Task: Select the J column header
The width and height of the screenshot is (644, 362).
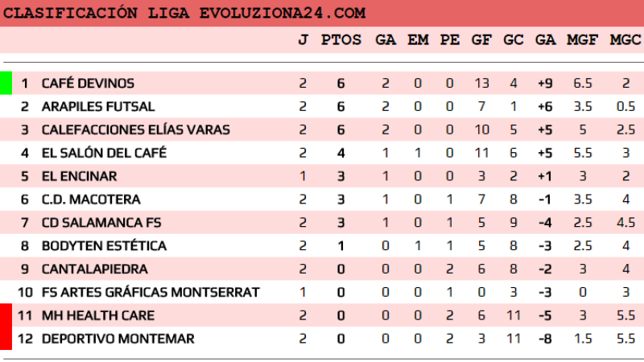Action: point(303,39)
